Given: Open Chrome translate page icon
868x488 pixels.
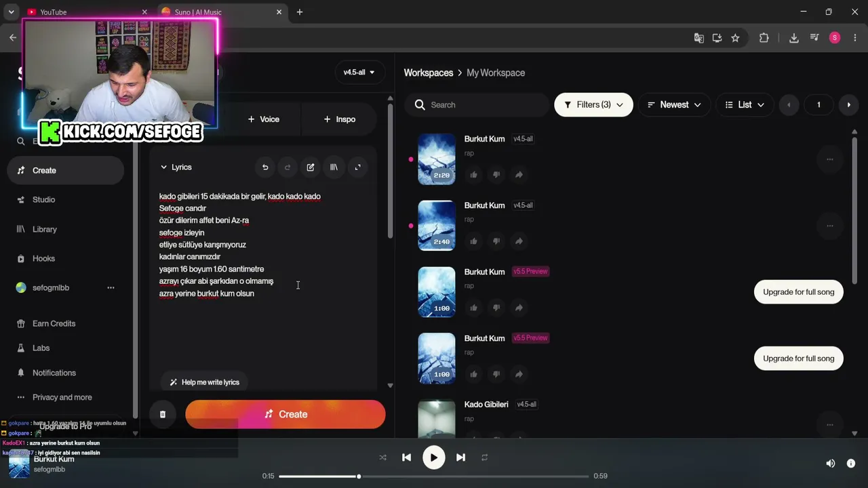Looking at the screenshot, I should (x=698, y=38).
